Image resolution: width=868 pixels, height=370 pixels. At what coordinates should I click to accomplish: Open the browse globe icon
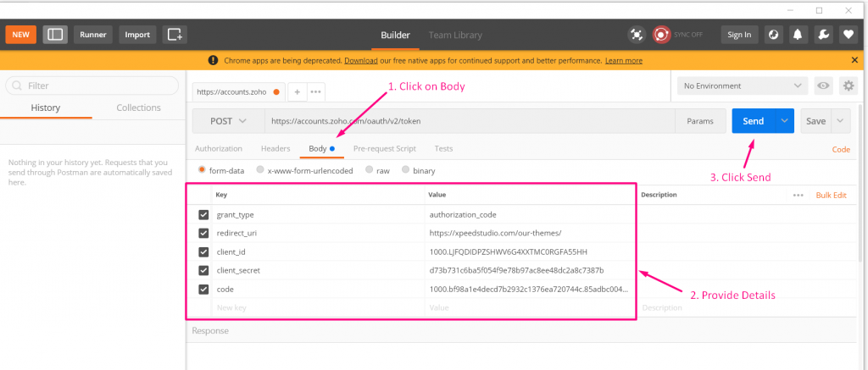[x=773, y=34]
